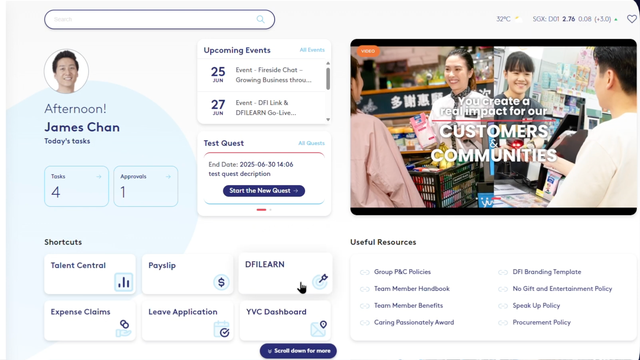Open the Expense Claims shortcut
This screenshot has height=360, width=640.
point(90,321)
